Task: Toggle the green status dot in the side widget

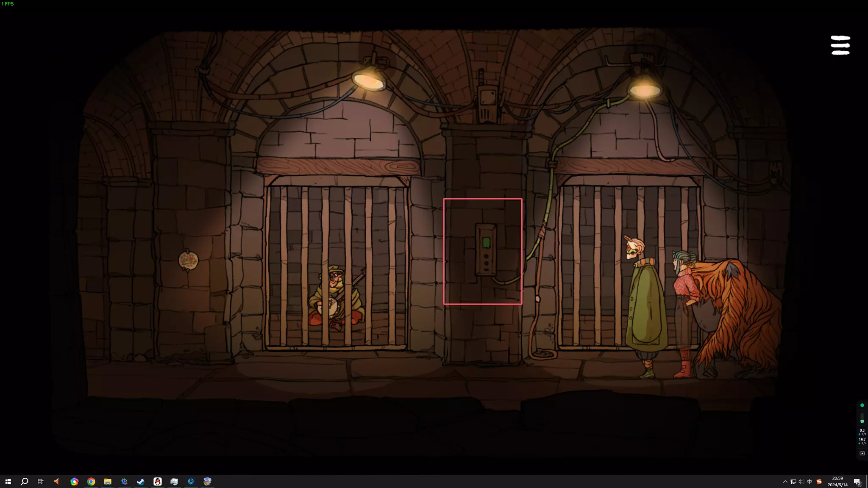Action: (x=862, y=405)
